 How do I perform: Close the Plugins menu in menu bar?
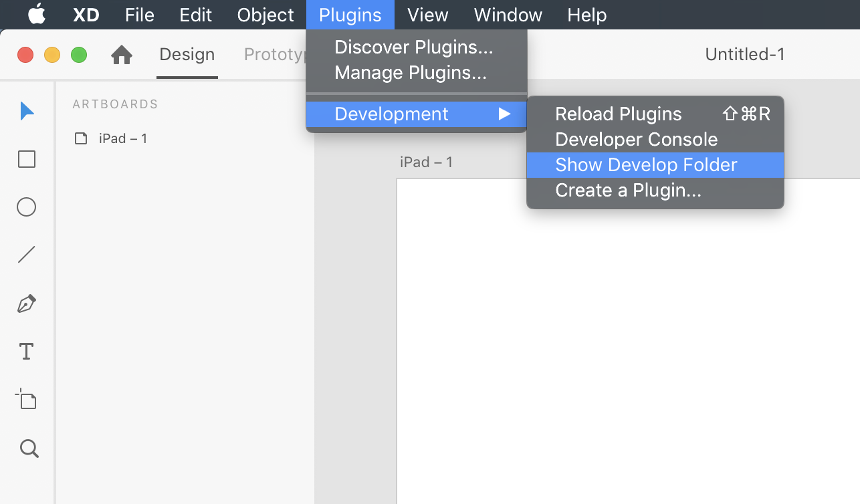(x=350, y=15)
